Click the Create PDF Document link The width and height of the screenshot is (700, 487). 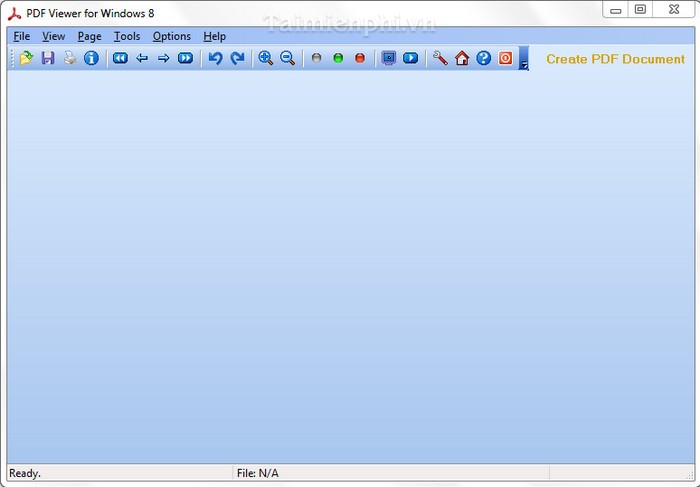pyautogui.click(x=615, y=59)
